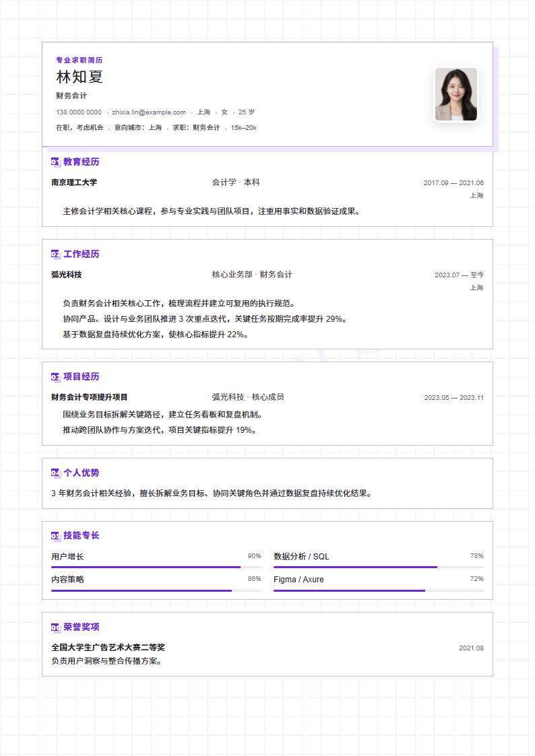Click the 教育经历 section heading

81,162
